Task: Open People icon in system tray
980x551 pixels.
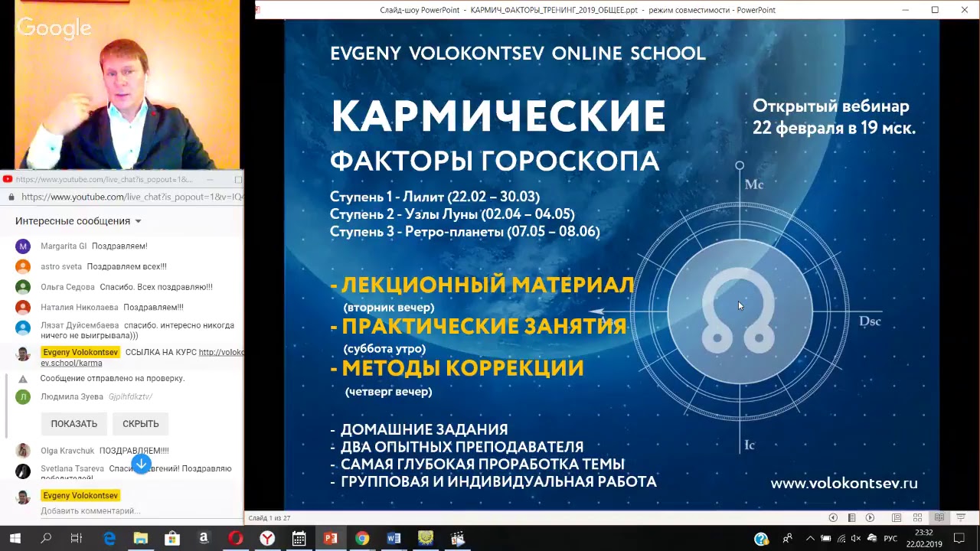Action: pos(787,539)
